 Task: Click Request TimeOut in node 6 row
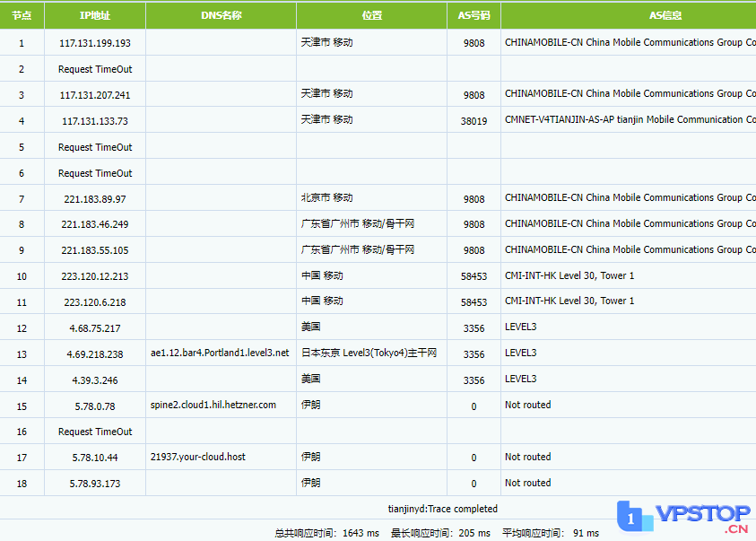[95, 173]
